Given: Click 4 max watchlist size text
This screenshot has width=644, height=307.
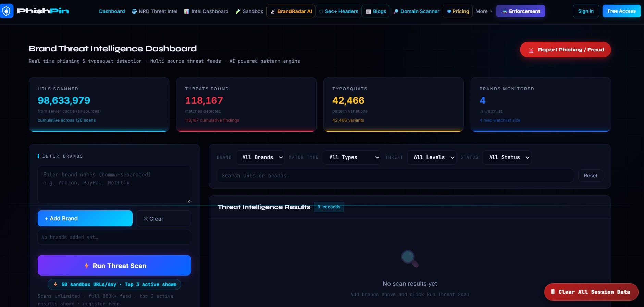Looking at the screenshot, I should pos(500,120).
